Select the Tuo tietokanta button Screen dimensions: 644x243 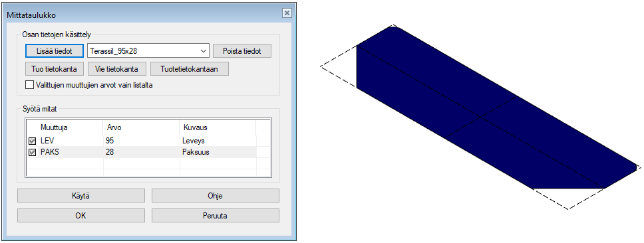point(55,69)
